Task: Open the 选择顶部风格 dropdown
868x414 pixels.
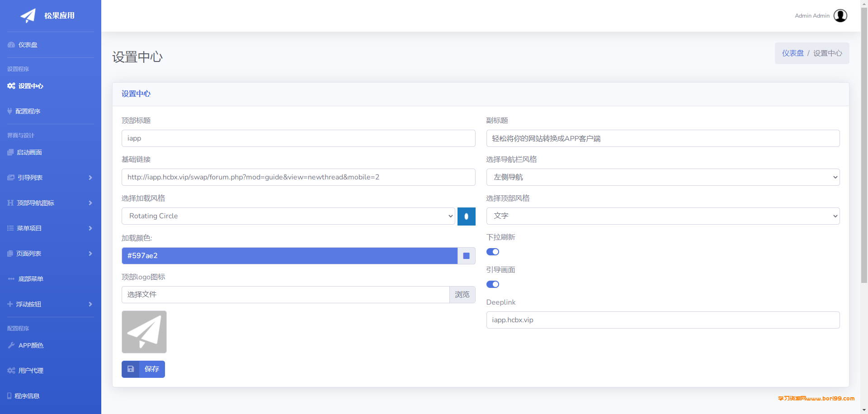Action: [663, 216]
